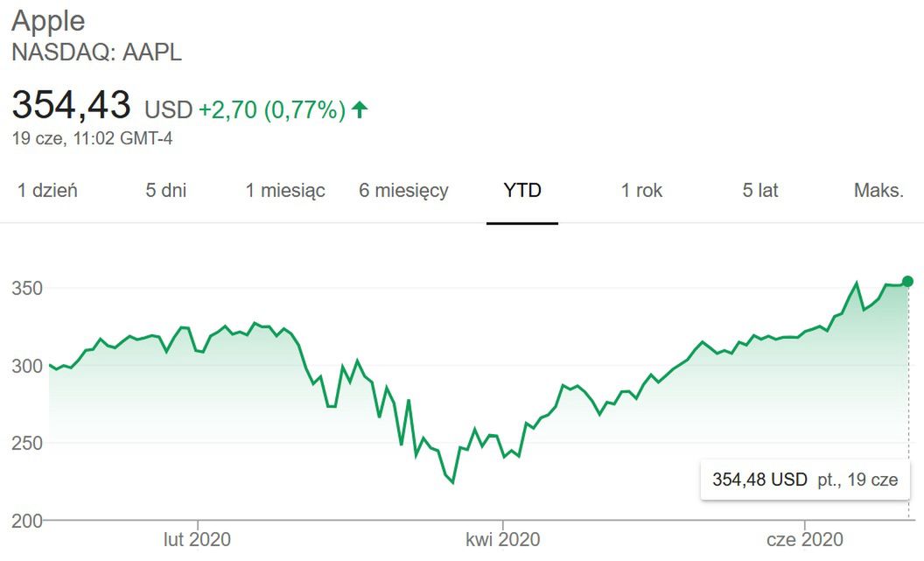This screenshot has height=561, width=924.
Task: Switch to the 1 dzień range tab
Action: [48, 190]
